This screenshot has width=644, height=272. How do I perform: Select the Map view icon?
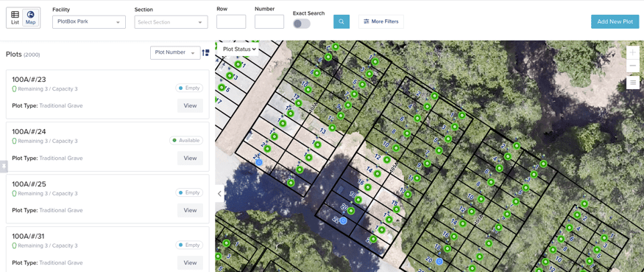(x=30, y=18)
